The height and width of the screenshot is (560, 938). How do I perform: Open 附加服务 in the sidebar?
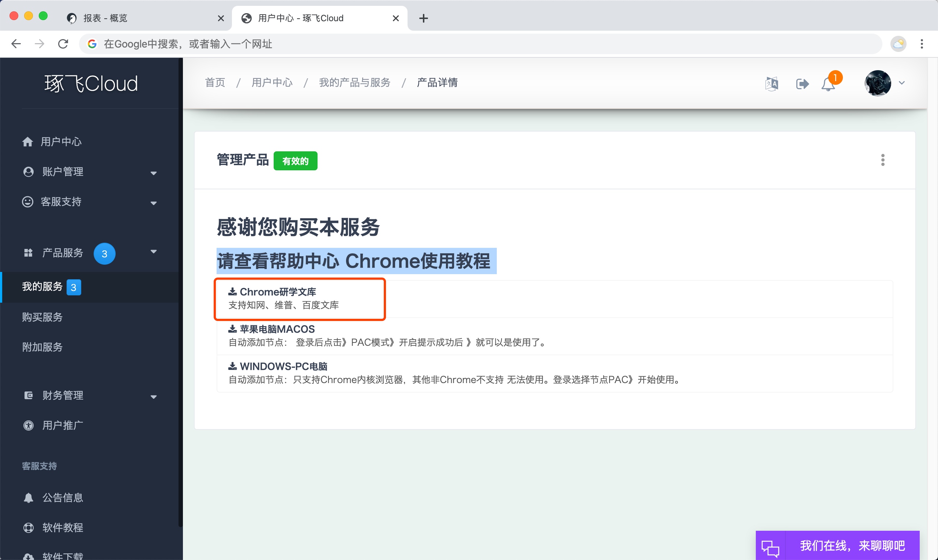(42, 347)
